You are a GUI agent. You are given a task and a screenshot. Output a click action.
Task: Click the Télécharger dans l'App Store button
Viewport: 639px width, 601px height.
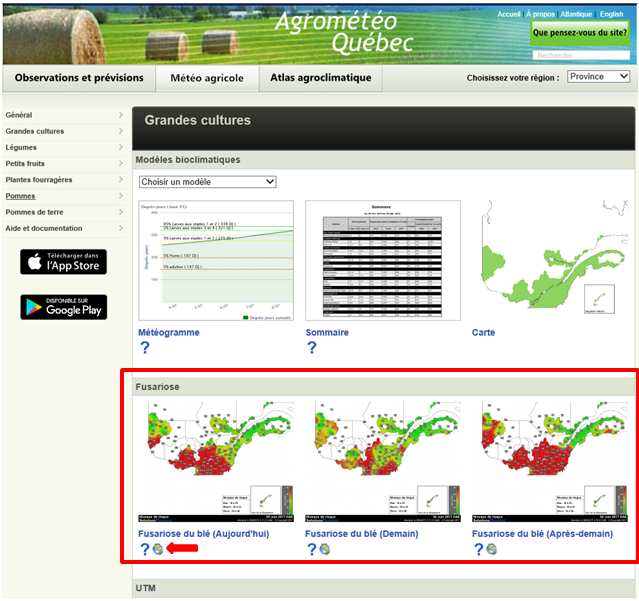(63, 262)
